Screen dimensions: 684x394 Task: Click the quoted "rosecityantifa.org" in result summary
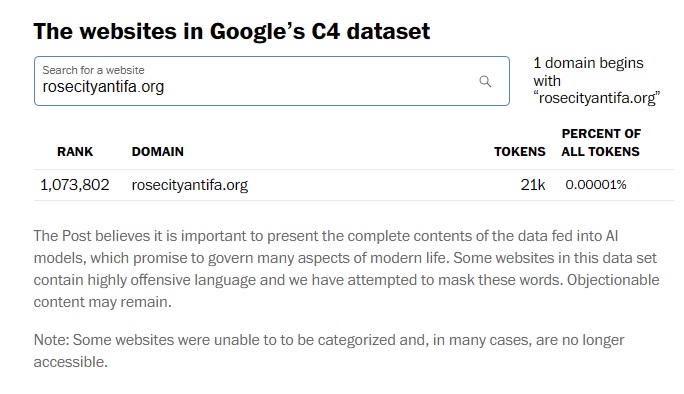(x=597, y=98)
